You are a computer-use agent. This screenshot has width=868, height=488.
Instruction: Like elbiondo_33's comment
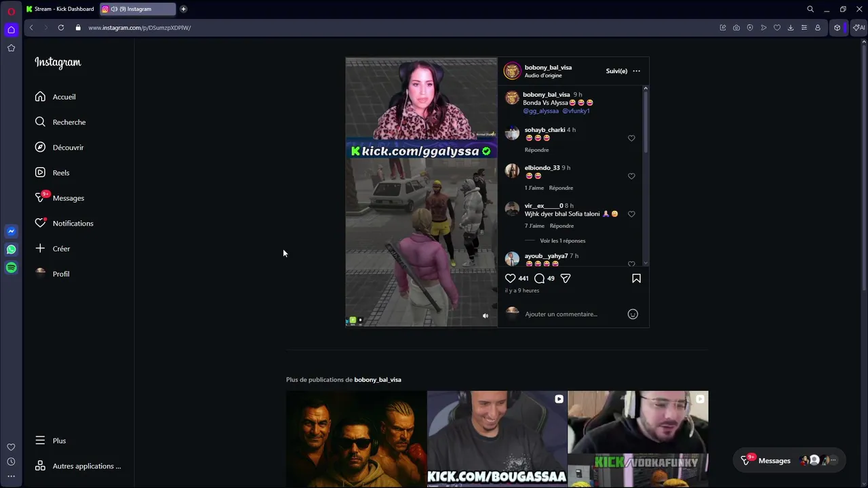coord(631,176)
